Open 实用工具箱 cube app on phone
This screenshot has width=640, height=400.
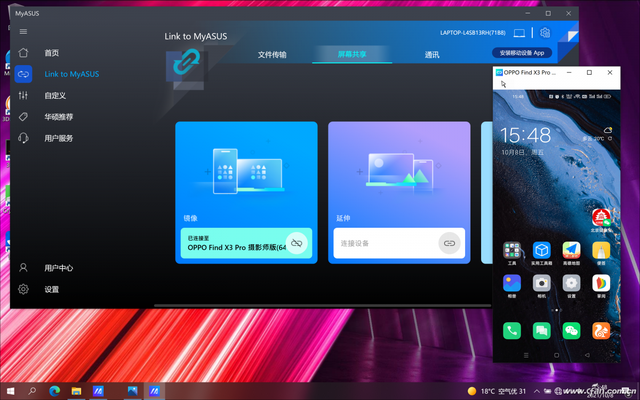[x=542, y=250]
